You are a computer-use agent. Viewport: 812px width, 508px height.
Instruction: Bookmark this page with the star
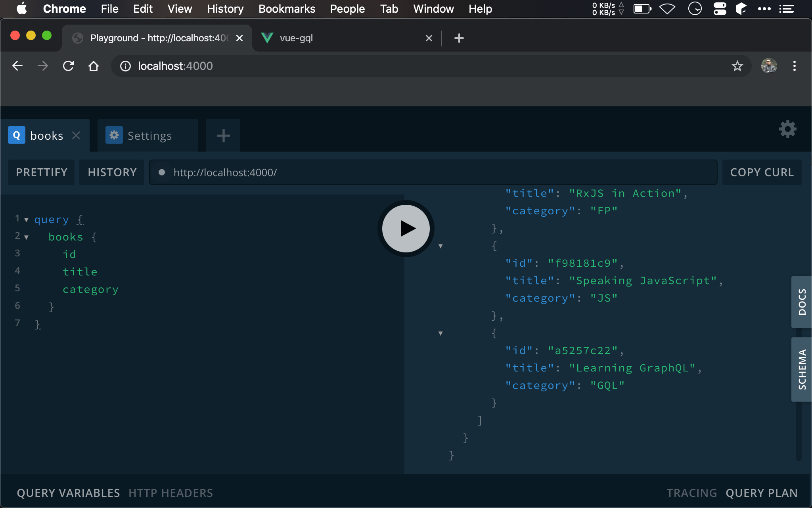pos(737,66)
